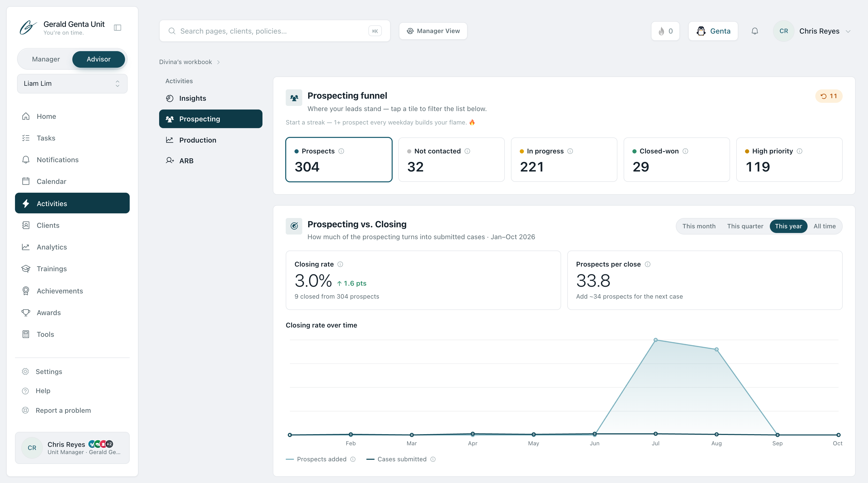Click the Divina's workbook breadcrumb
Screen dimensions: 868x483
point(185,62)
